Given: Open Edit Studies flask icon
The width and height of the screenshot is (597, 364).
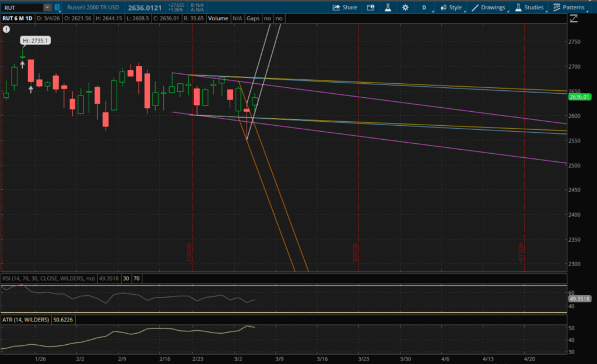Looking at the screenshot, I should point(387,8).
